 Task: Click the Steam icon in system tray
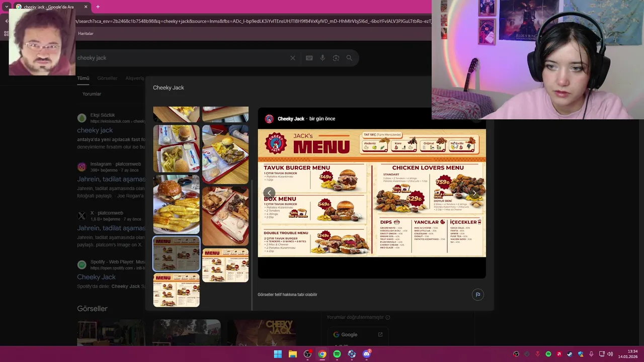[570, 354]
